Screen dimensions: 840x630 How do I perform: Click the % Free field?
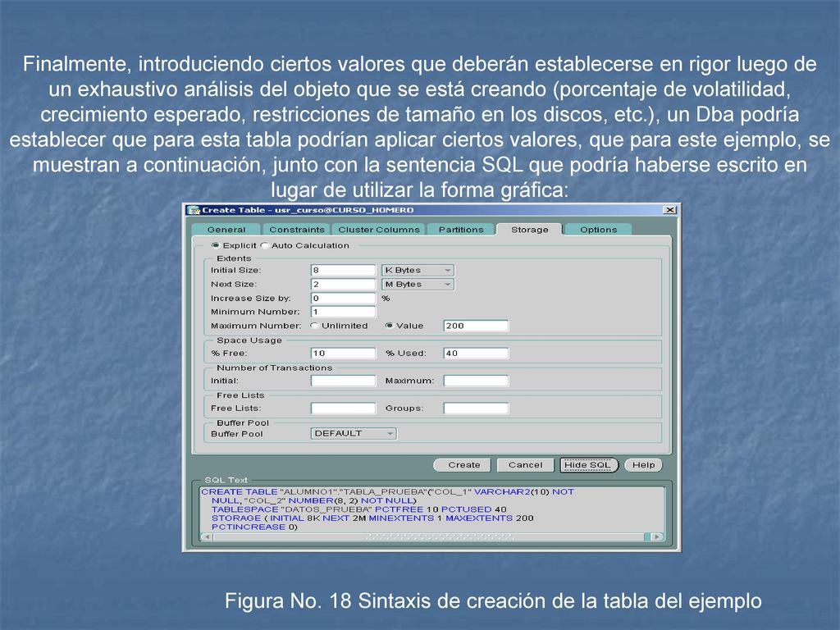(x=344, y=353)
